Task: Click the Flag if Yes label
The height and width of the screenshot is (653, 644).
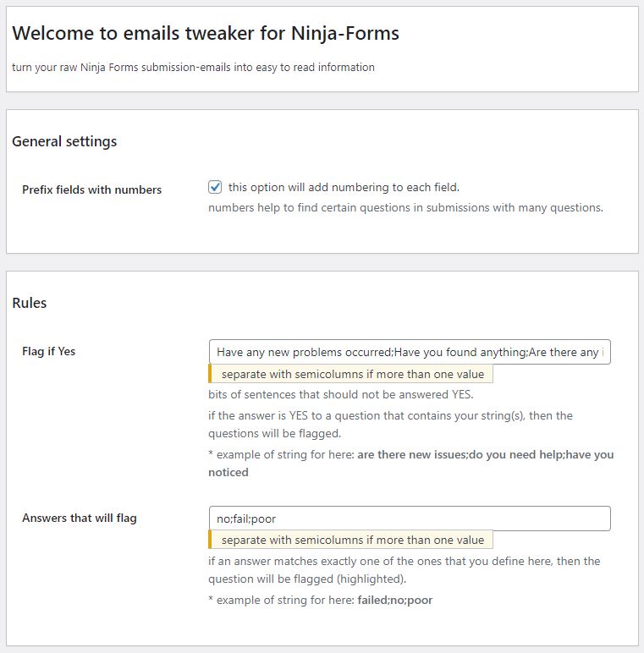Action: (x=49, y=351)
